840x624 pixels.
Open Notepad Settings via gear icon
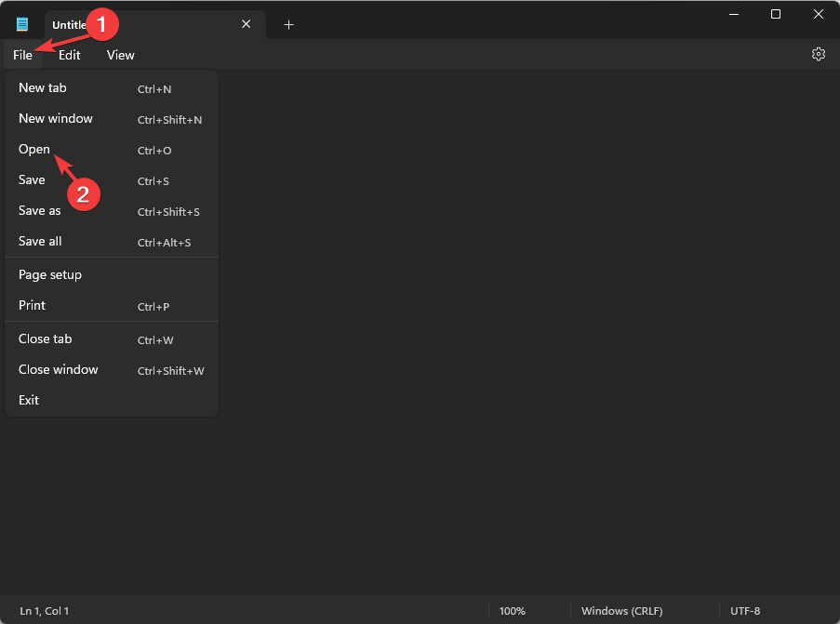click(x=818, y=54)
